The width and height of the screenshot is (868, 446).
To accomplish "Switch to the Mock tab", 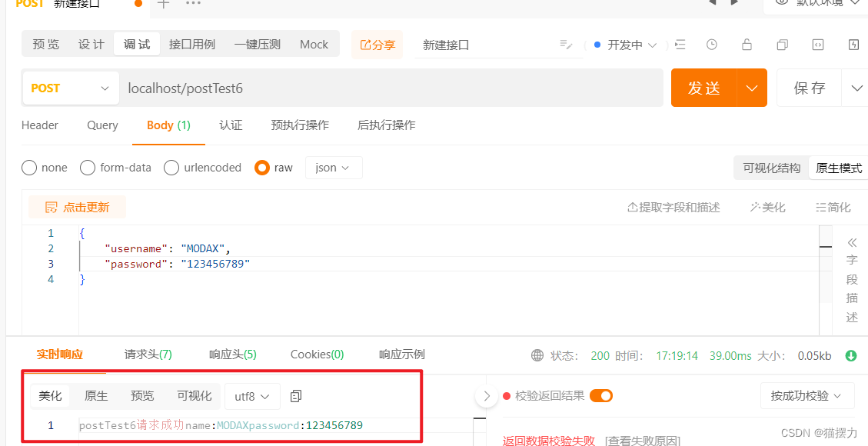I will 314,45.
